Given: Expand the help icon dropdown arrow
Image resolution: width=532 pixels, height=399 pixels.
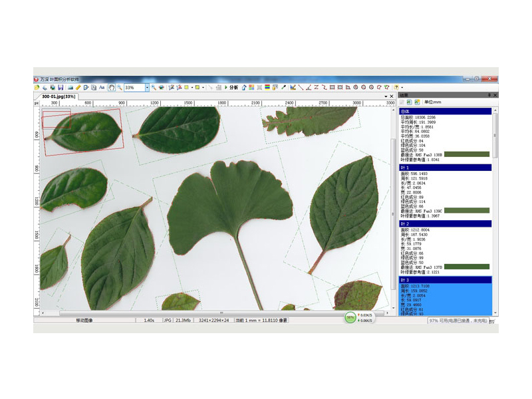Looking at the screenshot, I should click(402, 87).
